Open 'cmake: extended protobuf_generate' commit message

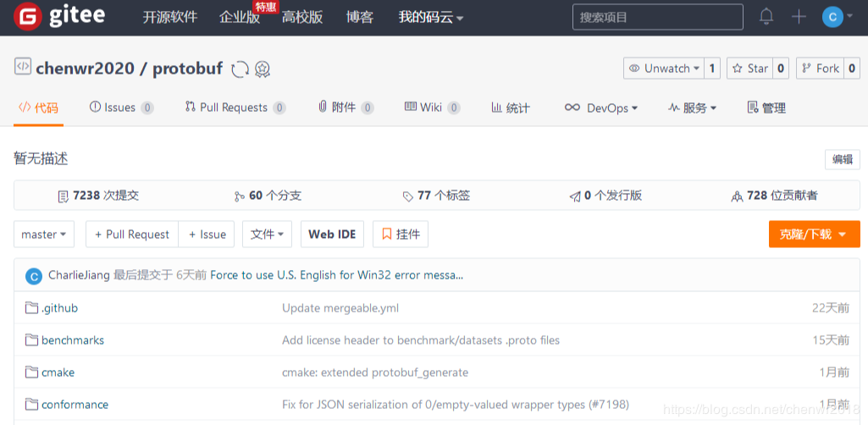[x=375, y=373]
